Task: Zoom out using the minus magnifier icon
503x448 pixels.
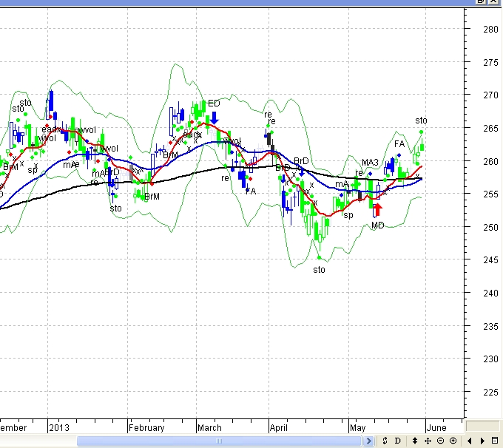Action: point(440,441)
